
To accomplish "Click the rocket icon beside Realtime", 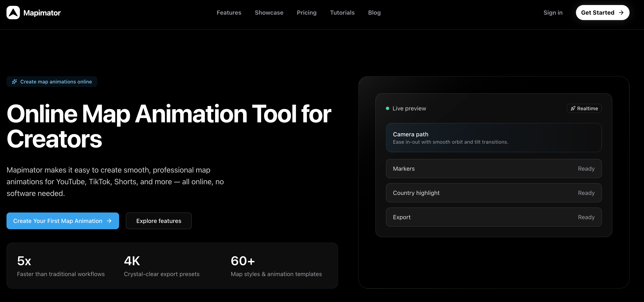I will (573, 108).
